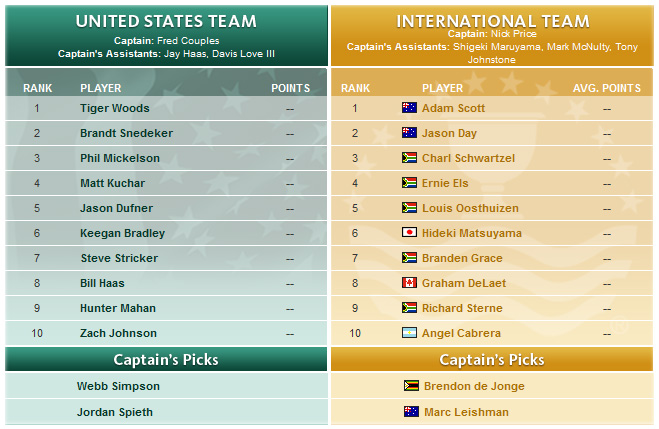Click the Argentine flag next to Angel Cabrera
Screen dimensions: 659x429
409,333
